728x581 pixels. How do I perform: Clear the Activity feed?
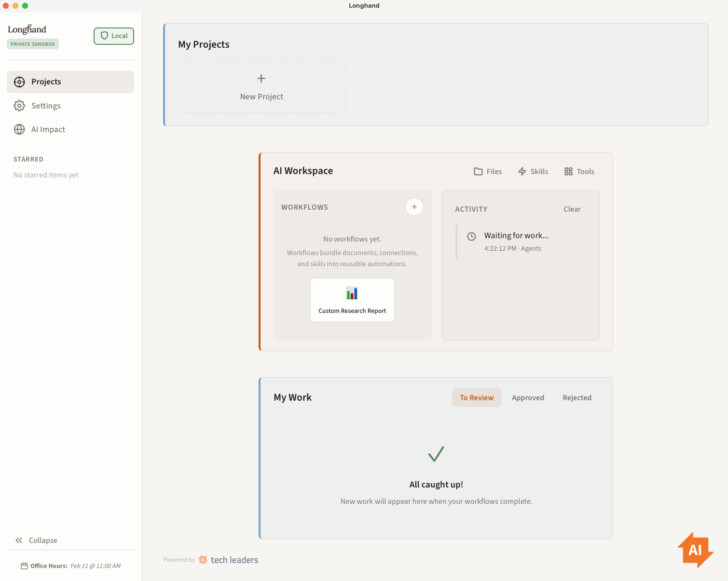[x=572, y=209]
